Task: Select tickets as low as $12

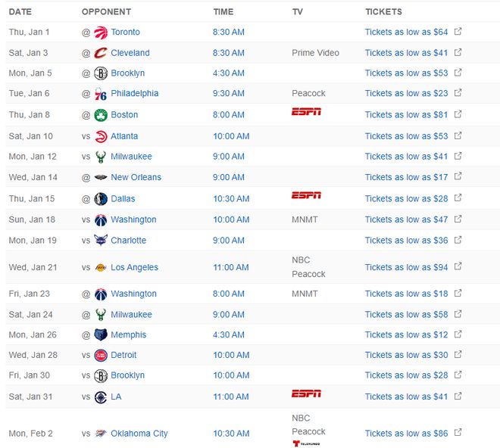Action: [x=406, y=335]
